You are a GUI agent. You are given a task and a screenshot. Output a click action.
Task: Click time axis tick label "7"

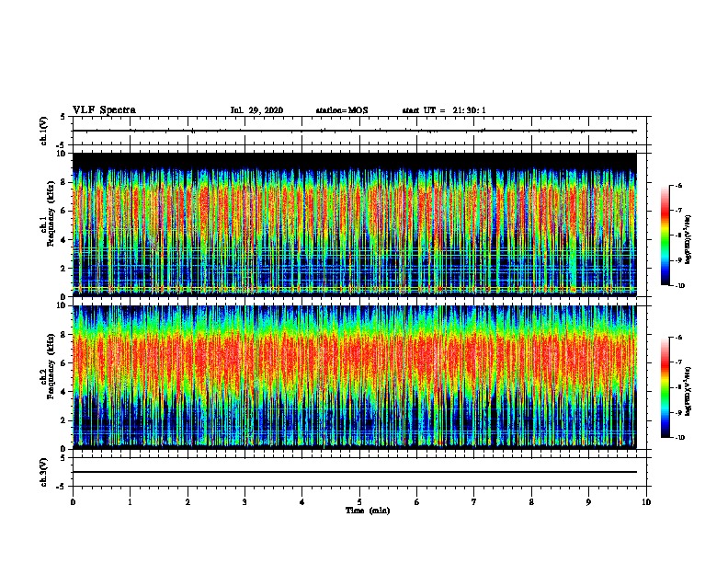click(x=474, y=502)
